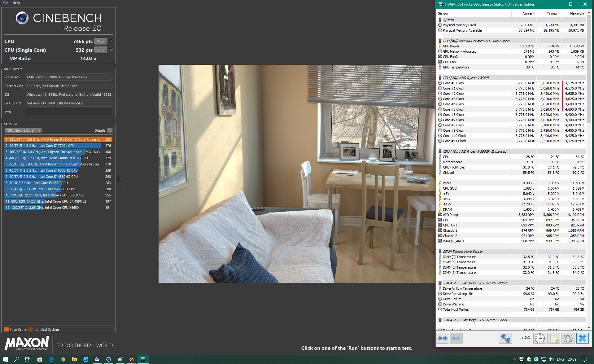Click the HWiNFO scrollbar down arrow

(589, 327)
